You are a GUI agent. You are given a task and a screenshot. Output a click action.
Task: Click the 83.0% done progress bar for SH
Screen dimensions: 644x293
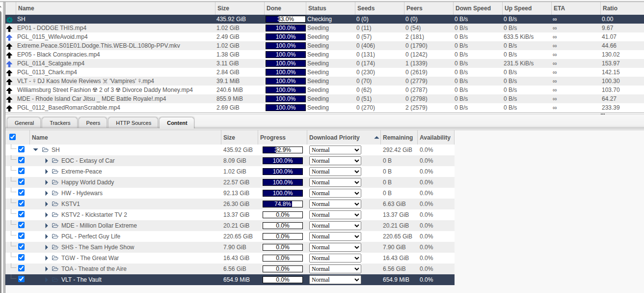pyautogui.click(x=285, y=19)
